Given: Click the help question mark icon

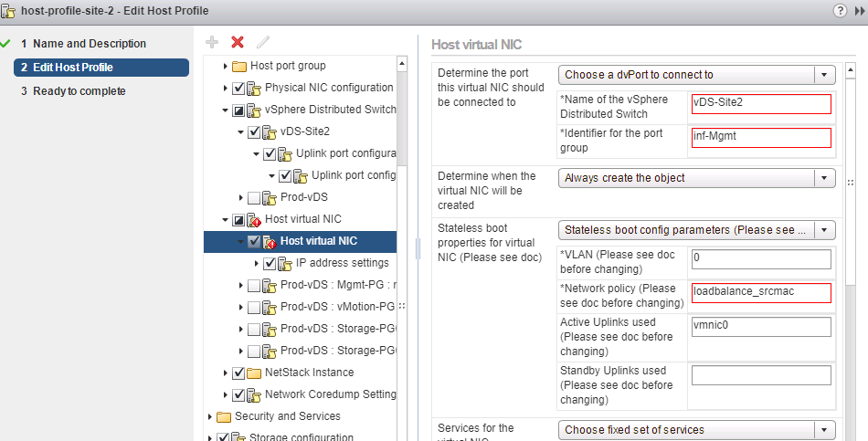Looking at the screenshot, I should (x=840, y=11).
